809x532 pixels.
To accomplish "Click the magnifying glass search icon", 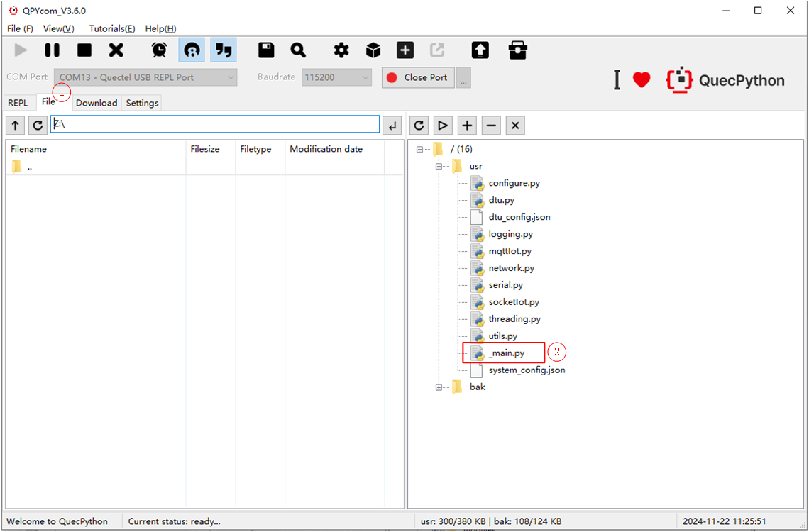I will click(298, 50).
